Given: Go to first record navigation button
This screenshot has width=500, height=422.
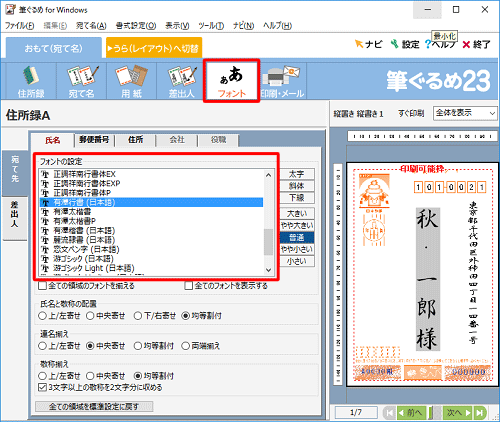Looking at the screenshot, I should click(x=389, y=413).
